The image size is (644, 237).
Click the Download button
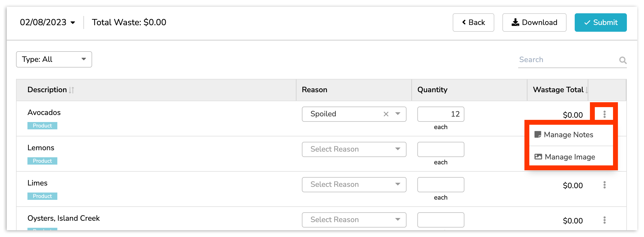(x=534, y=23)
